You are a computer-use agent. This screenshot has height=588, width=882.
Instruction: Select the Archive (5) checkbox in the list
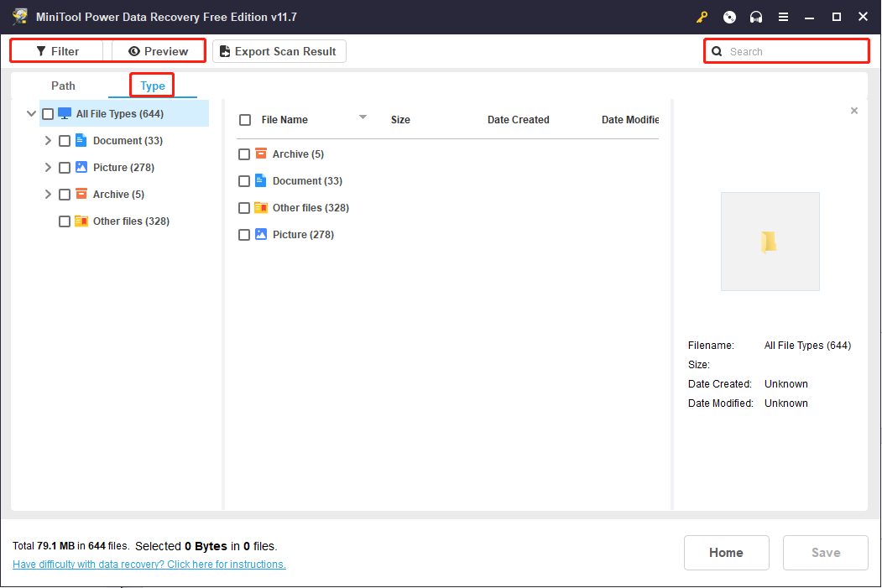tap(244, 154)
